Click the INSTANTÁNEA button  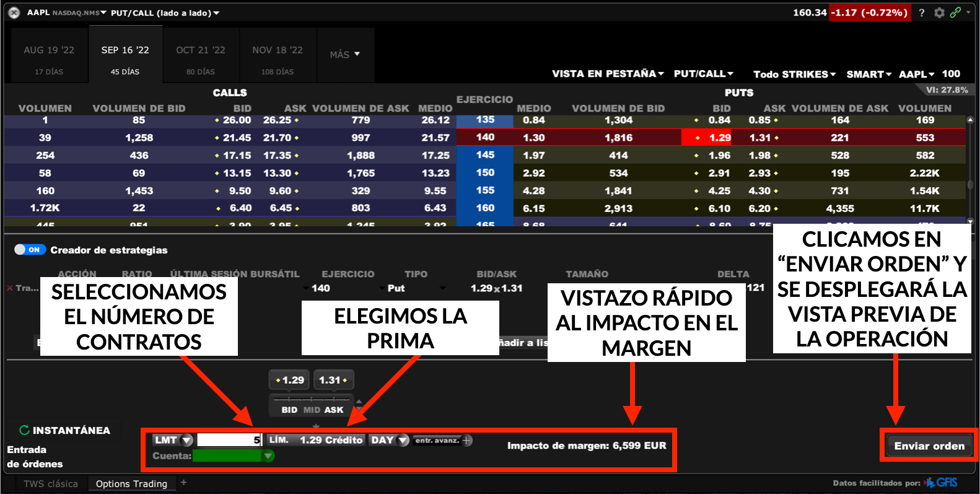coord(64,430)
